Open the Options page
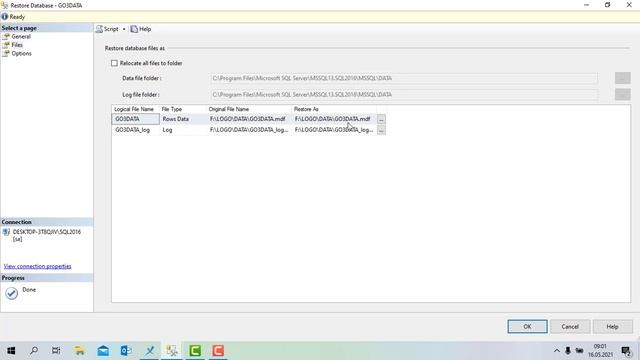The height and width of the screenshot is (360, 640). (21, 53)
